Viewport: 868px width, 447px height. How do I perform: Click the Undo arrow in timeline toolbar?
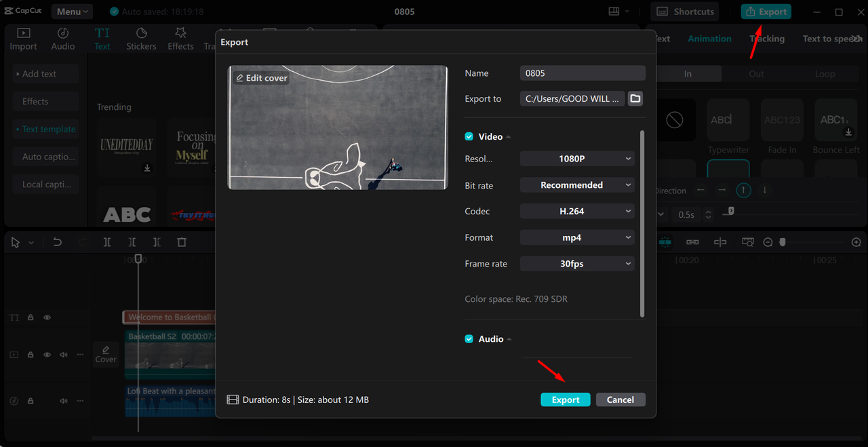pos(58,242)
